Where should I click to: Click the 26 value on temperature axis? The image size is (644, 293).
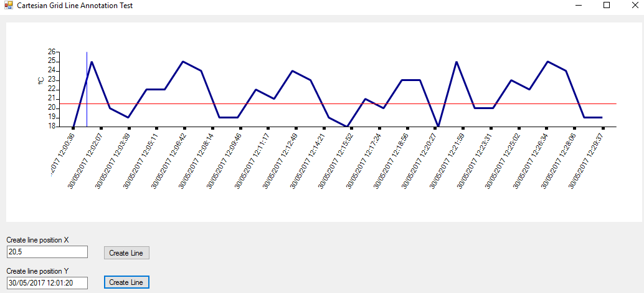(52, 52)
